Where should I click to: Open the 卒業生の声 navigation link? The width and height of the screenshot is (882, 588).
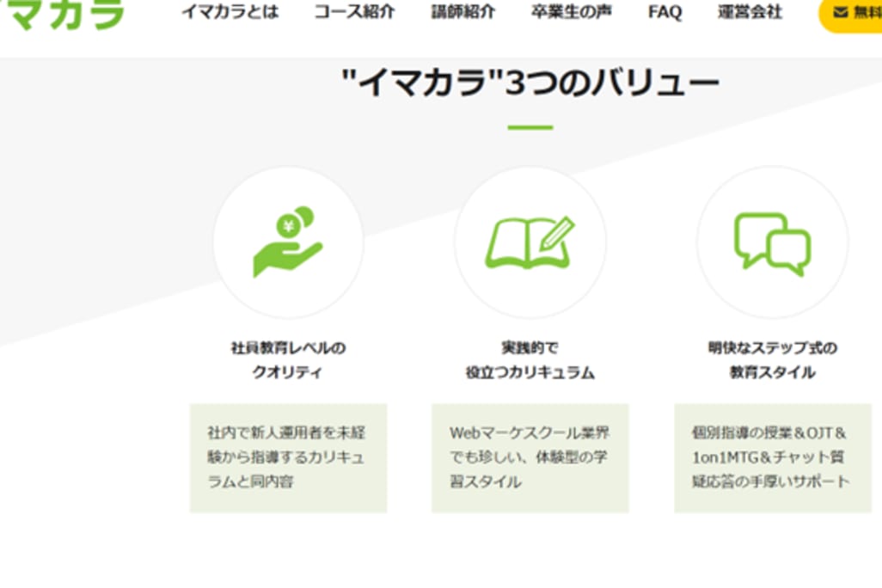[572, 13]
